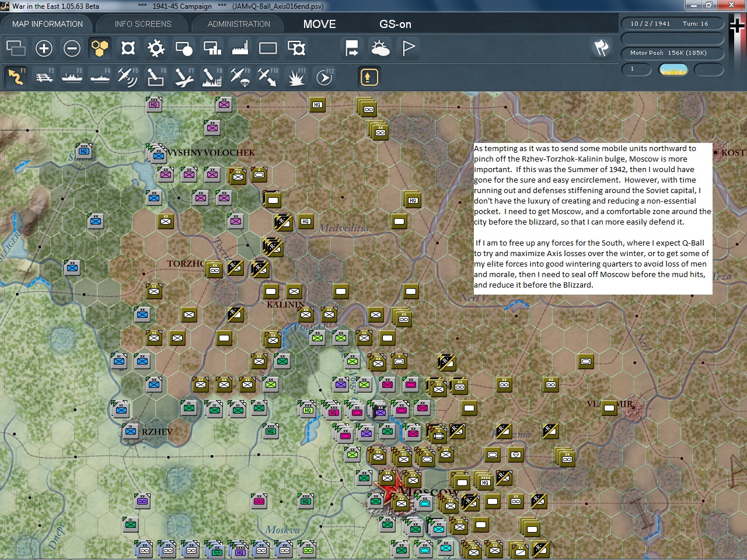Click the clear weather indicator thumbnail

(x=673, y=69)
